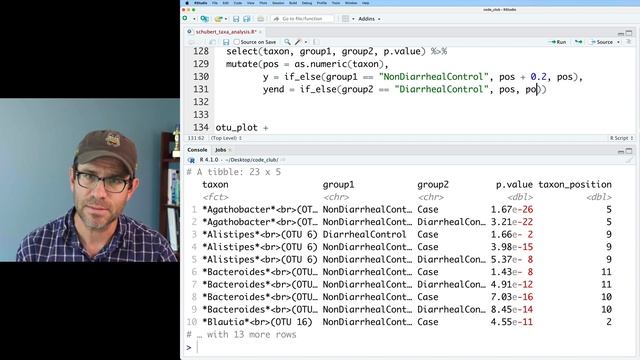Click the show in new window icon

click(x=213, y=42)
